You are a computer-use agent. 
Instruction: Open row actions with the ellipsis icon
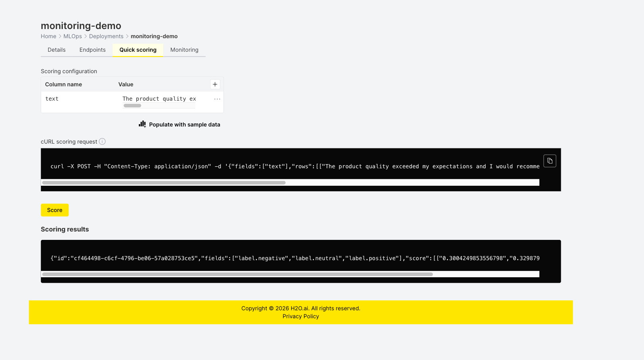click(217, 99)
